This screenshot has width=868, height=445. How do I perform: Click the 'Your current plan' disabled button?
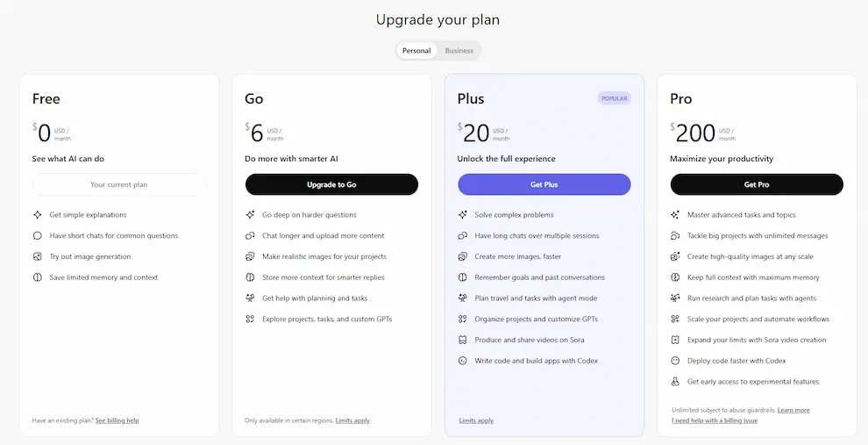[x=119, y=184]
